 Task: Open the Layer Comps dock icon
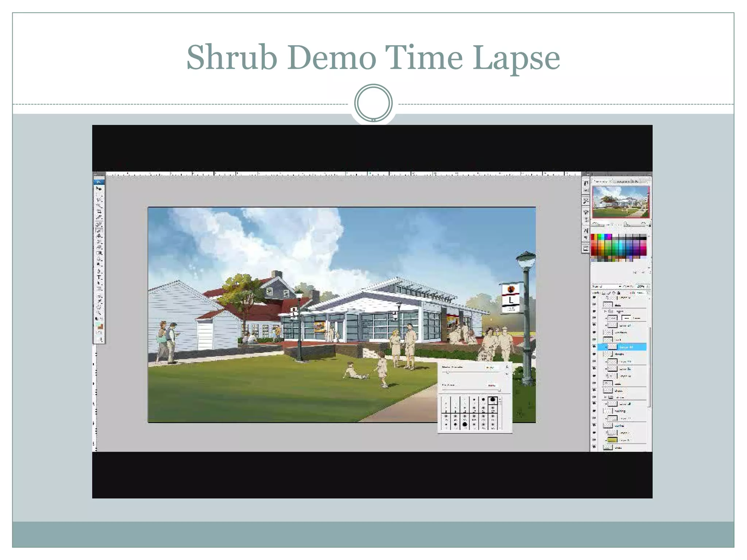coord(586,248)
